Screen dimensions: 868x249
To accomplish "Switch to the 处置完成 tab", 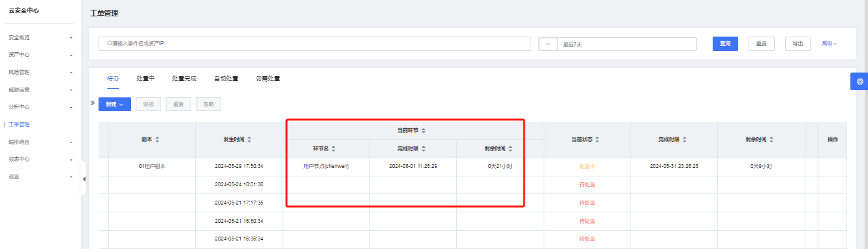I will pos(184,78).
